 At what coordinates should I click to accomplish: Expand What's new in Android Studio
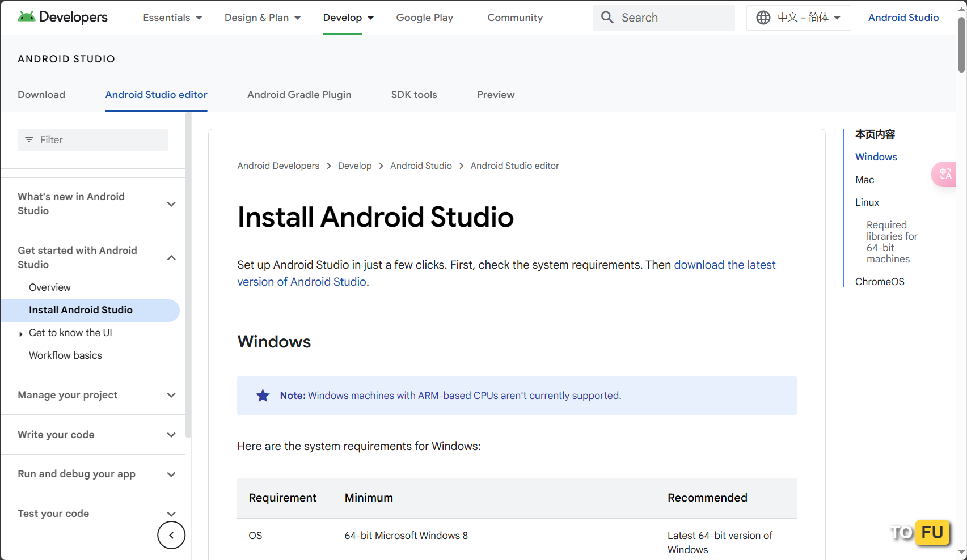pyautogui.click(x=171, y=204)
